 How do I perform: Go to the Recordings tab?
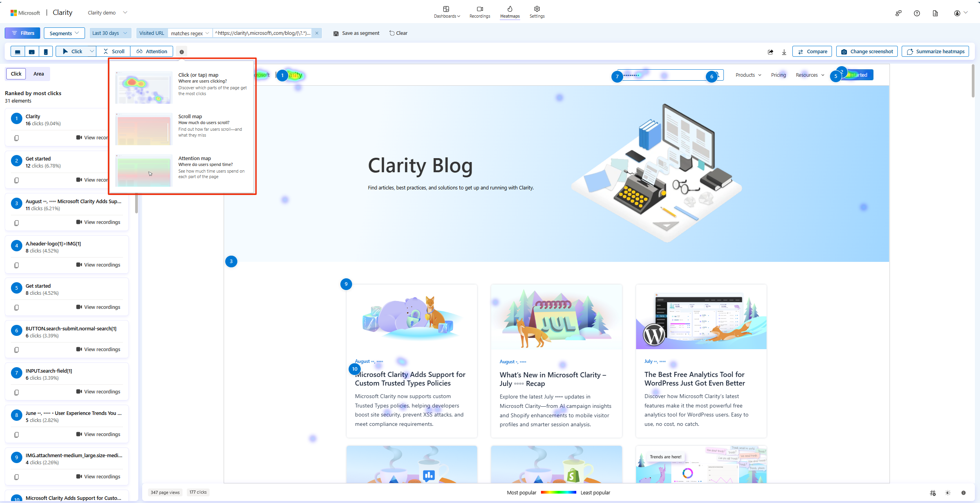point(480,12)
